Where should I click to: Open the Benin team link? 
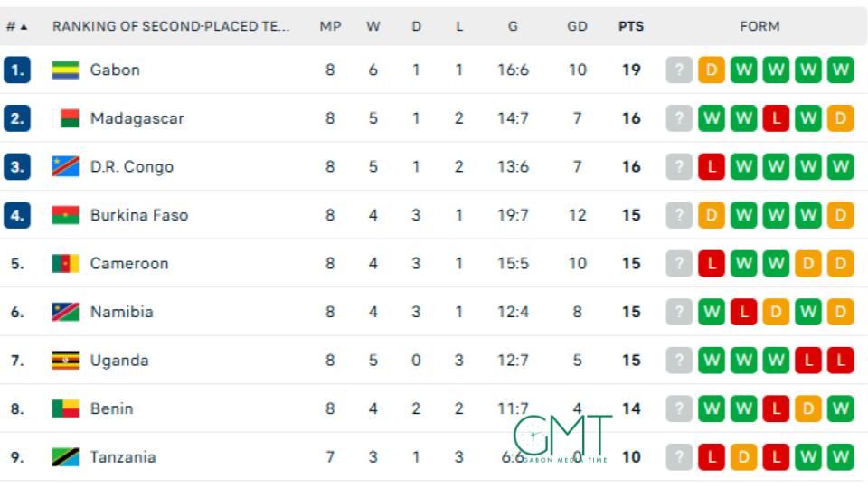(112, 408)
